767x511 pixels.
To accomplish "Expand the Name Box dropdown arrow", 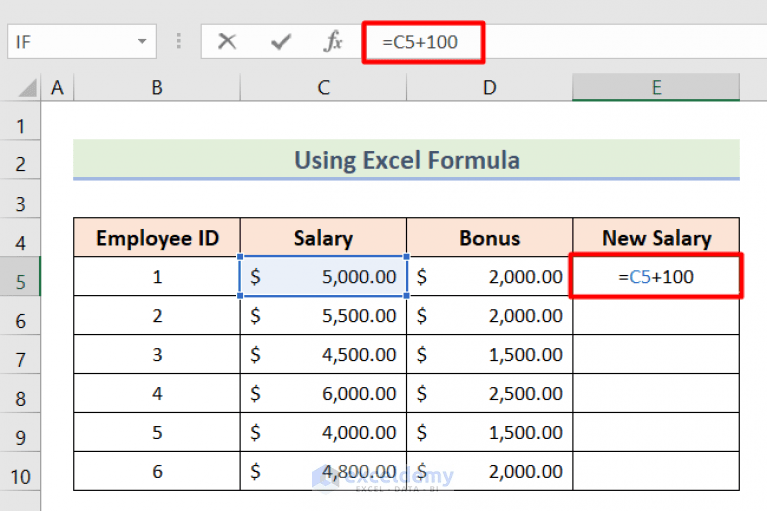I will point(142,42).
